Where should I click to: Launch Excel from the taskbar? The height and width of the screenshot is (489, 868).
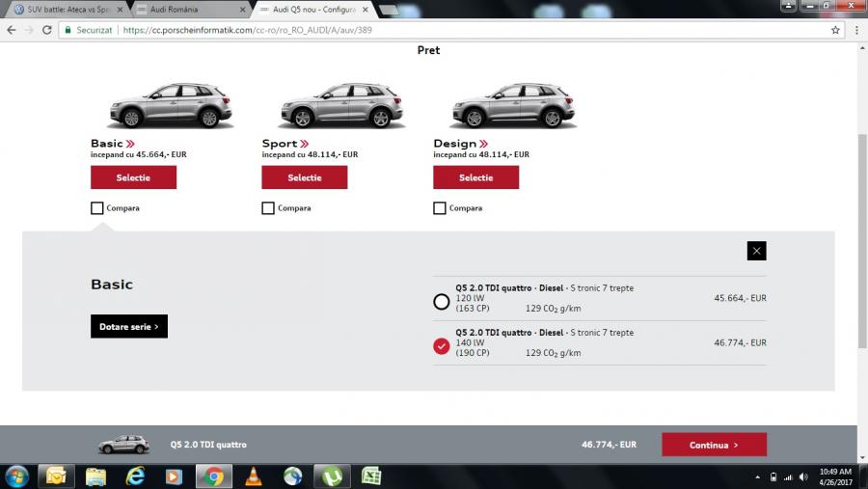[x=371, y=475]
